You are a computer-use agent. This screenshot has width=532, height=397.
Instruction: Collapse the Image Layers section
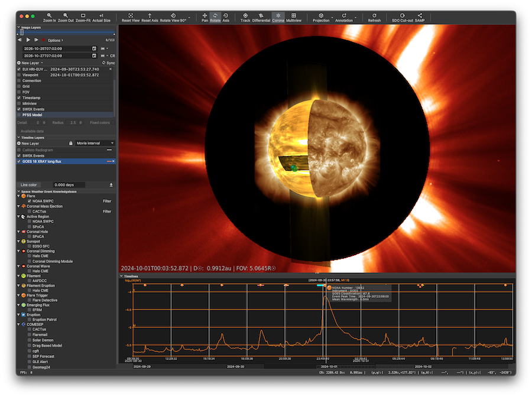tap(19, 27)
